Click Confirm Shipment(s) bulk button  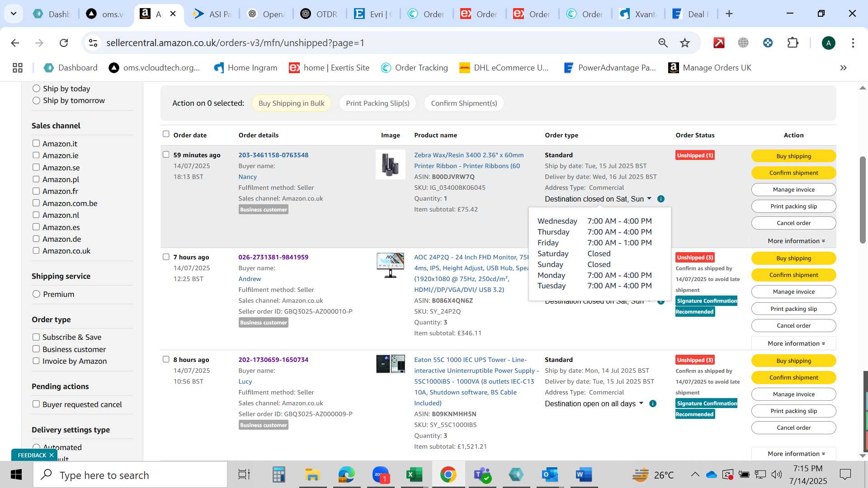[x=464, y=103]
